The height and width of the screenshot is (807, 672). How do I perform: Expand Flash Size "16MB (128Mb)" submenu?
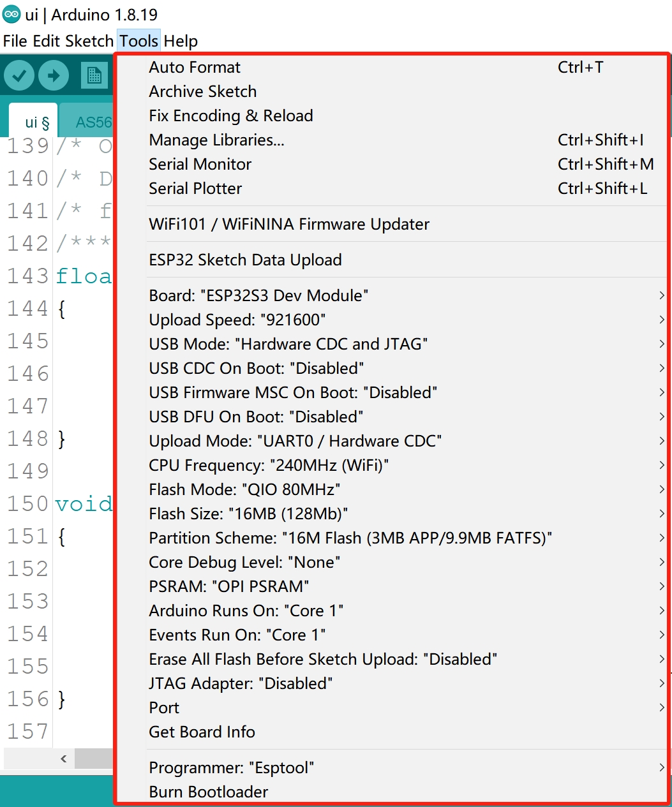[x=391, y=514]
